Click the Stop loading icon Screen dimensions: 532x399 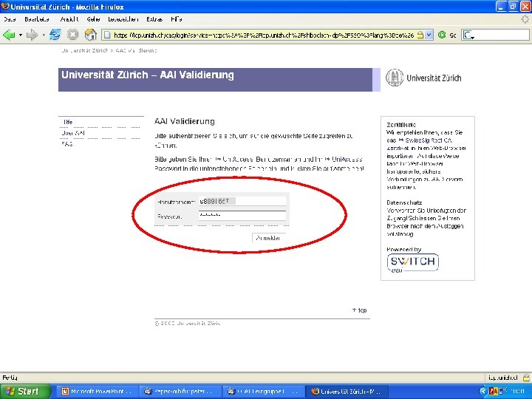(72, 35)
